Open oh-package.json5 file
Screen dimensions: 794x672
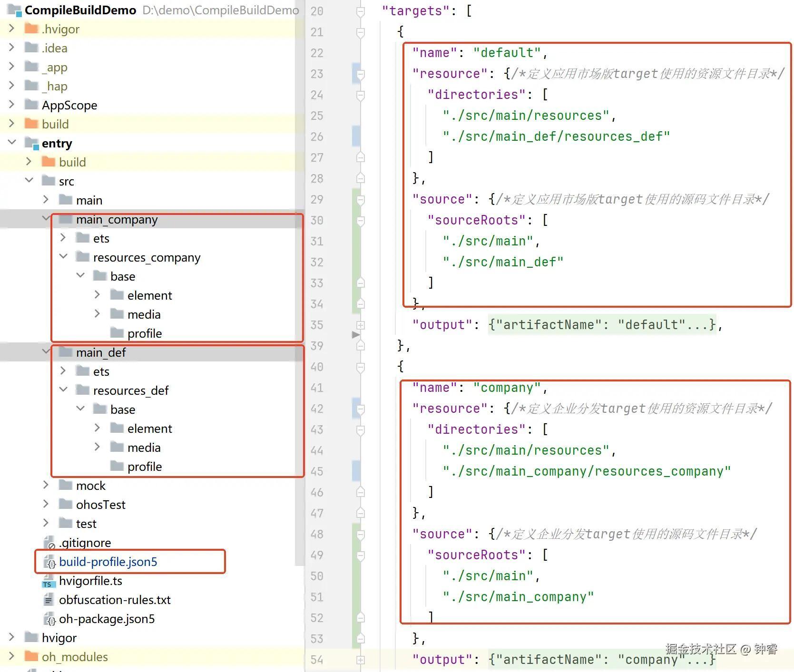click(x=107, y=619)
